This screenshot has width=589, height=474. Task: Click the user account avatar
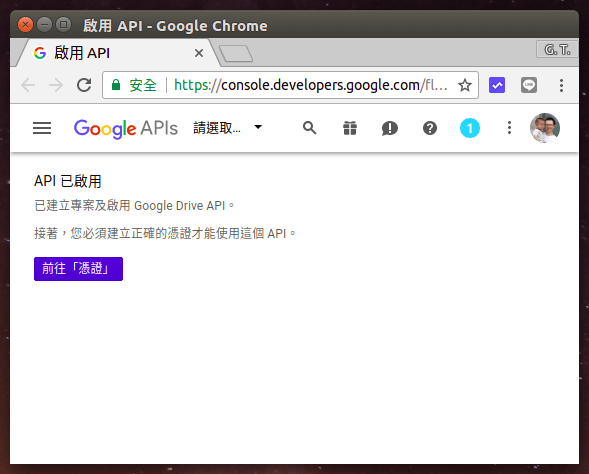tap(545, 128)
